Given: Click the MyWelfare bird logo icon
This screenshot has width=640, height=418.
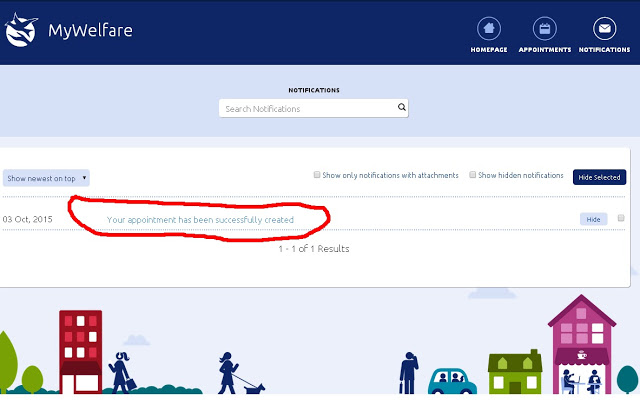Looking at the screenshot, I should [21, 31].
